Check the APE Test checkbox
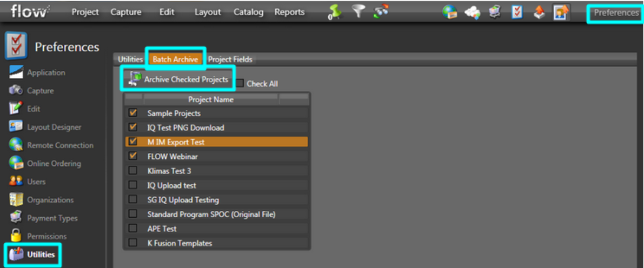 tap(132, 228)
